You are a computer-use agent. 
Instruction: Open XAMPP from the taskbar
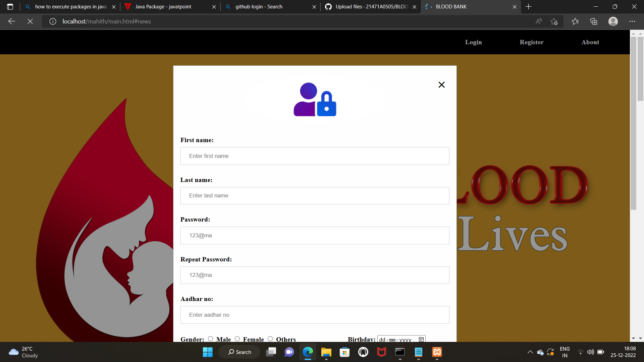tap(437, 352)
